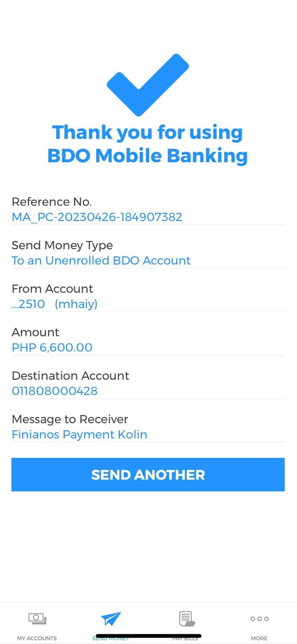This screenshot has width=297, height=644.
Task: Tap the reference number MA_PC-20230426-184907382
Action: [x=97, y=217]
